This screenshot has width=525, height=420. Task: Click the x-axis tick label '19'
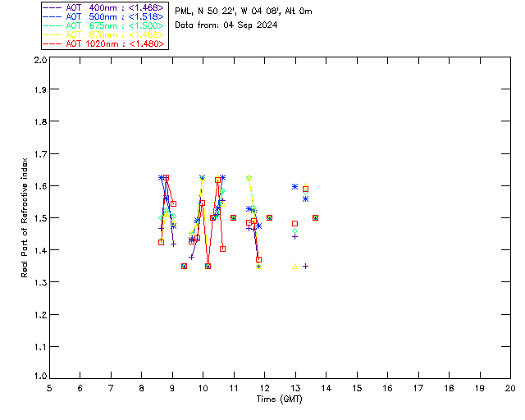pyautogui.click(x=480, y=388)
